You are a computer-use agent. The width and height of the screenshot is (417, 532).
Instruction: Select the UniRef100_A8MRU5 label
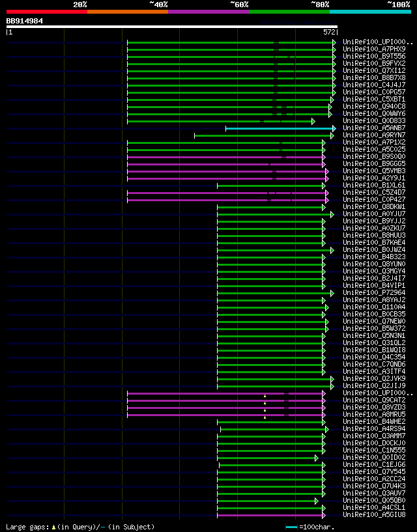pos(374,414)
